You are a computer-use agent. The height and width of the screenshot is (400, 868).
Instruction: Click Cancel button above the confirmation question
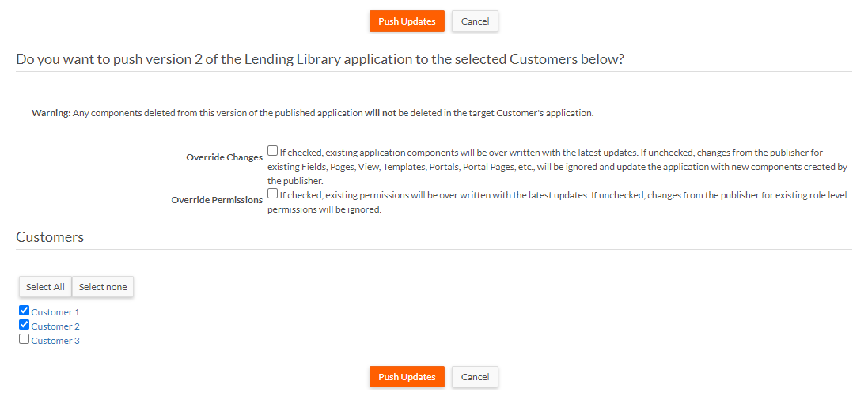coord(475,21)
